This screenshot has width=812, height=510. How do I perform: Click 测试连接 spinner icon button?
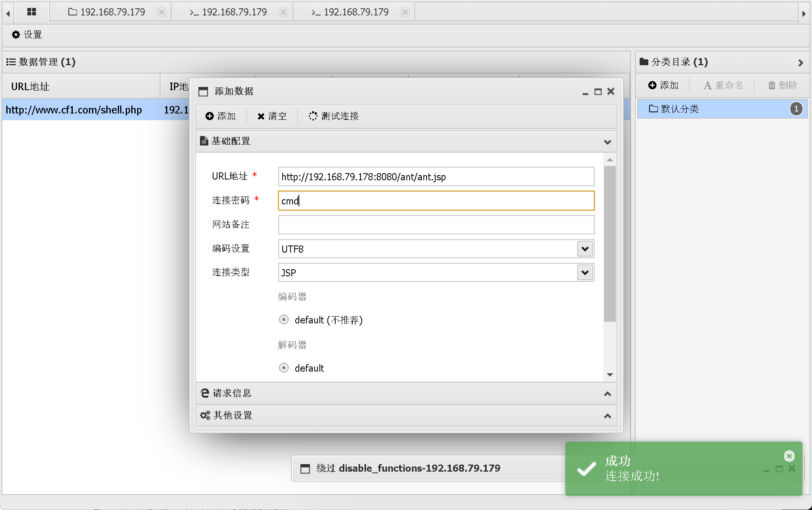tap(334, 116)
